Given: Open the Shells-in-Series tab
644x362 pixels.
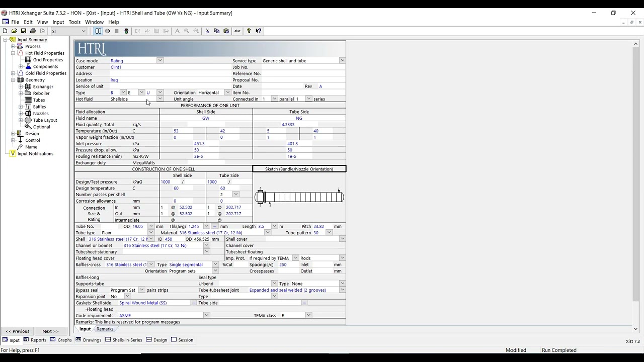Looking at the screenshot, I should pyautogui.click(x=124, y=340).
